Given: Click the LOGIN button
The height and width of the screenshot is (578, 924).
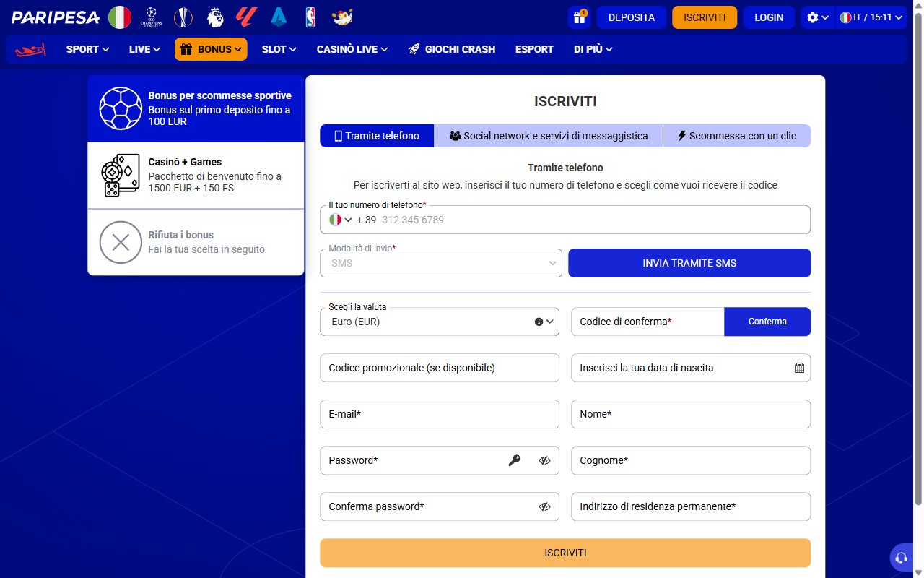Looking at the screenshot, I should (x=769, y=17).
